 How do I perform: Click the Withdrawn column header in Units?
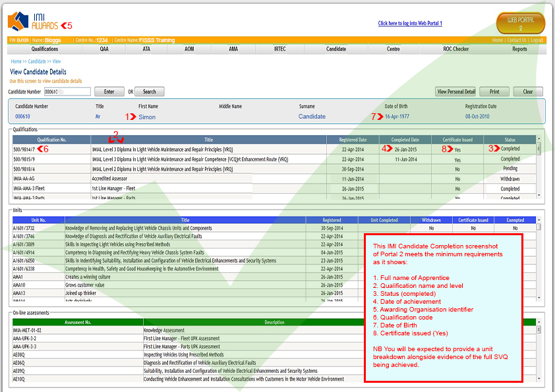[x=432, y=220]
